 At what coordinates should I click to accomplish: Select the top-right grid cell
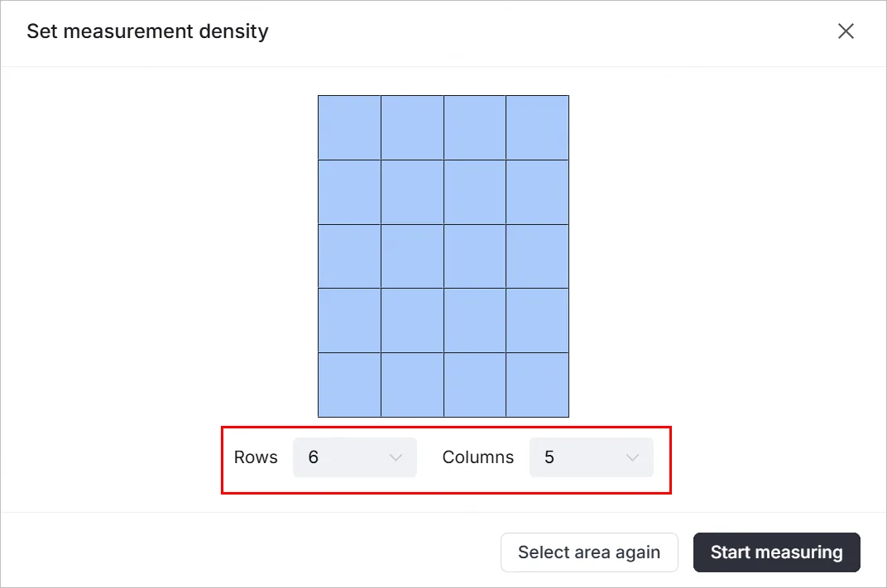(x=537, y=128)
